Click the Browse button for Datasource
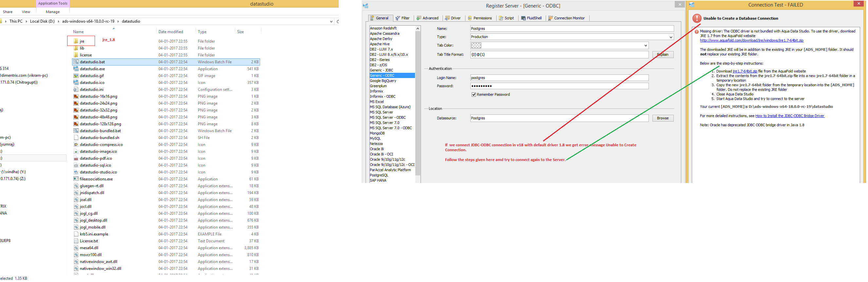 (663, 118)
